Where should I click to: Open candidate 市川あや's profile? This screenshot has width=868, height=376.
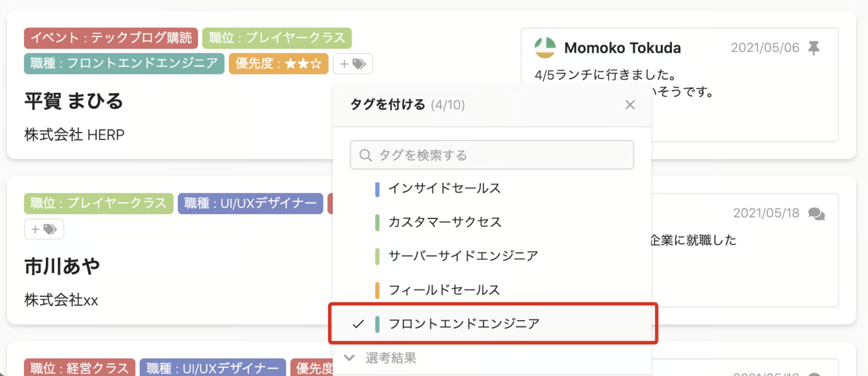[x=62, y=266]
